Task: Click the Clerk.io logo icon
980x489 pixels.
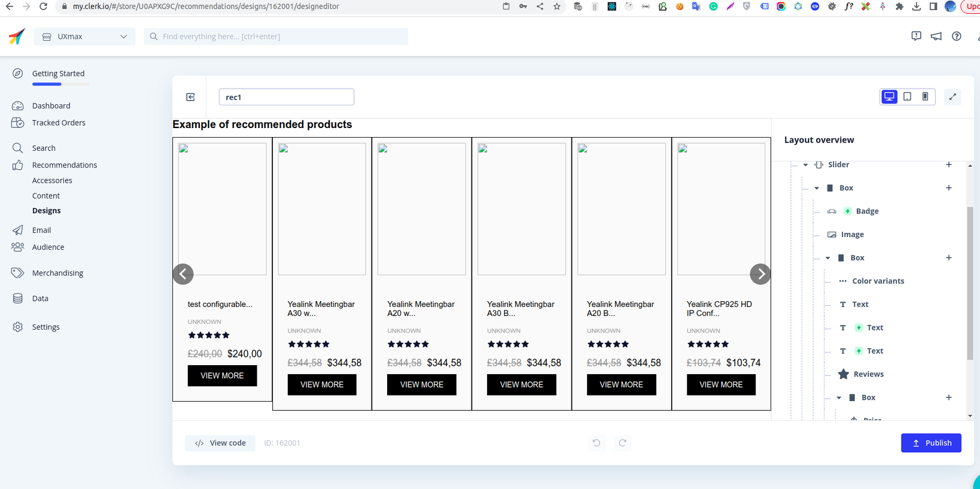Action: coord(17,37)
